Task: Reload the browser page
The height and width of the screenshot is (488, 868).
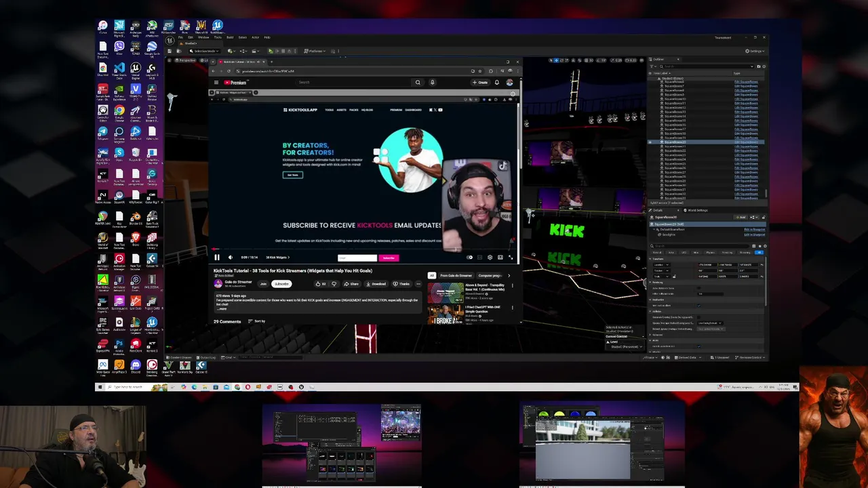Action: click(229, 71)
